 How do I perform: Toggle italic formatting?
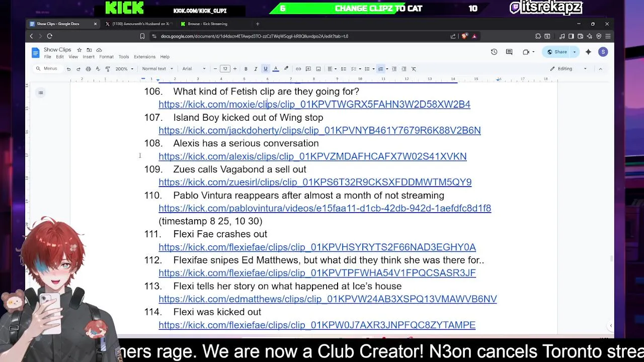coord(256,69)
